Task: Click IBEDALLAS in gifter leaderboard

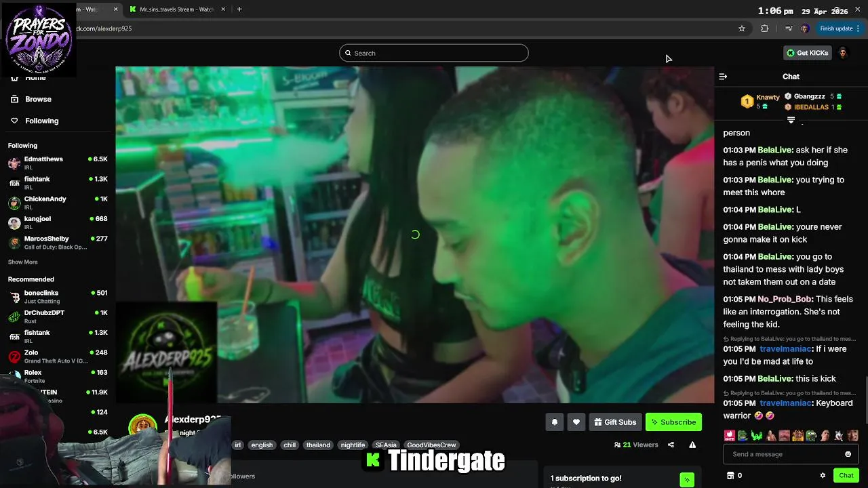Action: tap(811, 107)
